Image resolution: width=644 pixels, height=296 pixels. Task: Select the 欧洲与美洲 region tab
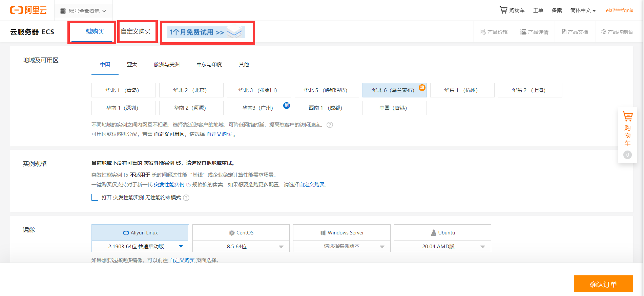point(167,65)
